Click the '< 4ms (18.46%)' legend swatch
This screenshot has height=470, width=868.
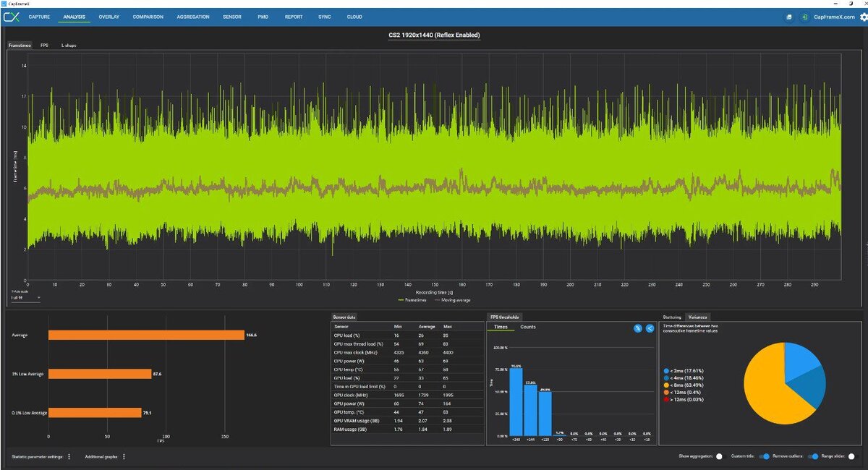point(666,378)
